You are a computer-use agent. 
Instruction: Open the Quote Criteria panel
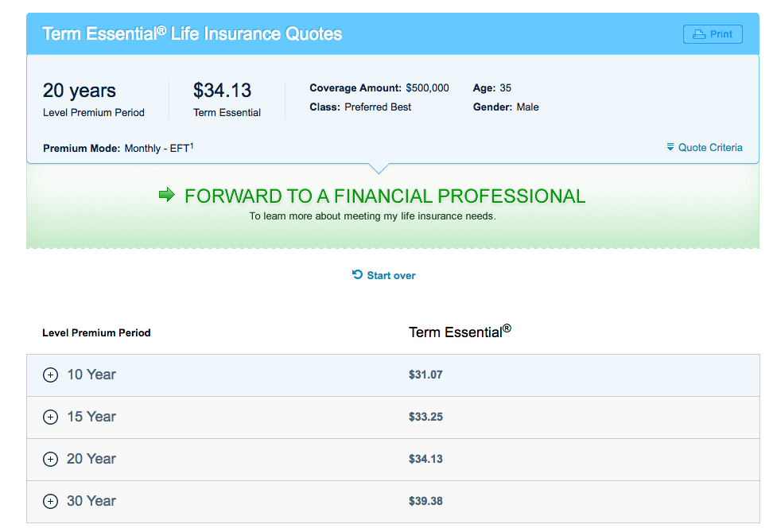705,147
